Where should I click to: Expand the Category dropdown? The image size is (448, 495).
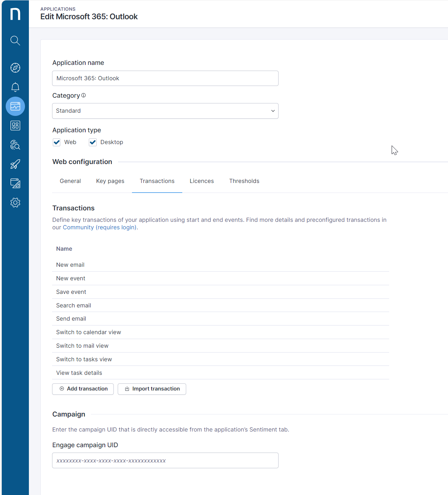coord(165,111)
